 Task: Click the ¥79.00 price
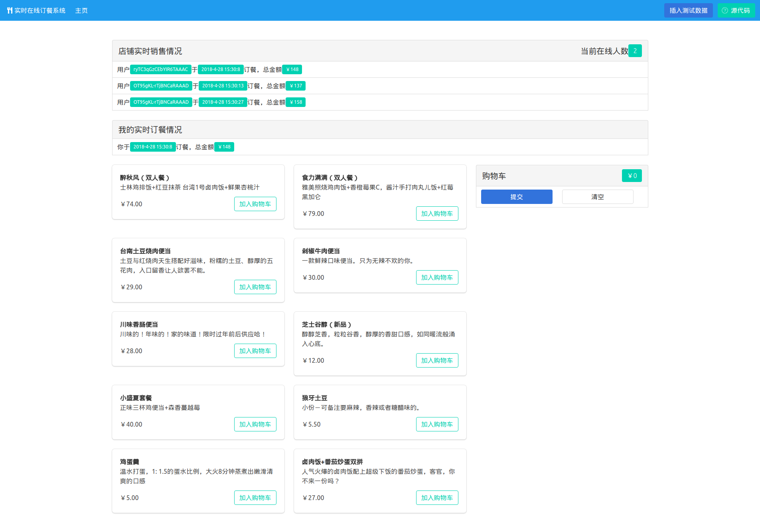(313, 214)
